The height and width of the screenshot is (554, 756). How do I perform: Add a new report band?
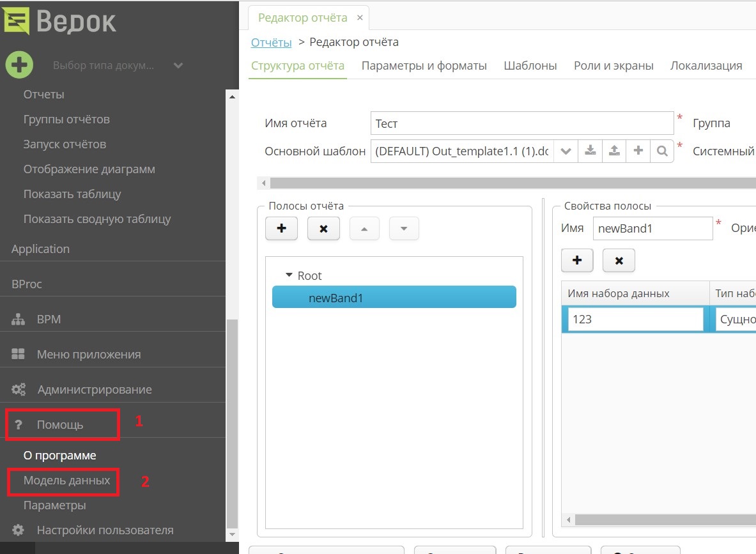281,228
